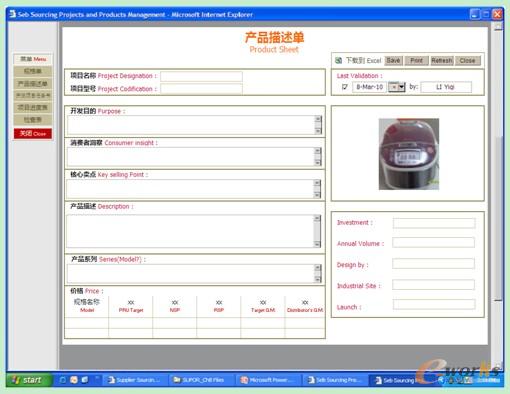Open the validation date dropdown arrow

(401, 87)
